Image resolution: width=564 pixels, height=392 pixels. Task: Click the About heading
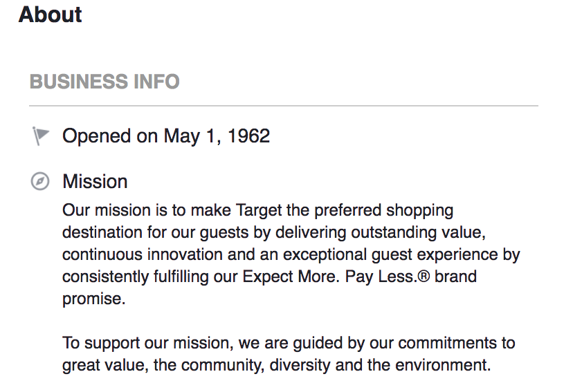(50, 15)
